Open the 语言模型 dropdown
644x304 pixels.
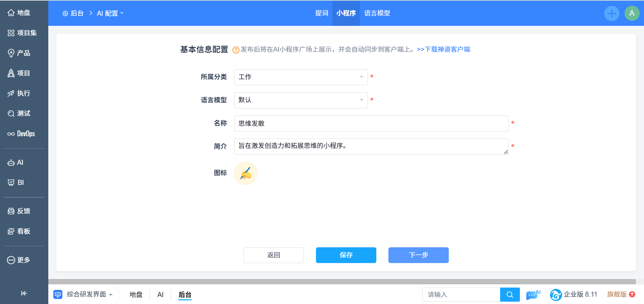(301, 100)
